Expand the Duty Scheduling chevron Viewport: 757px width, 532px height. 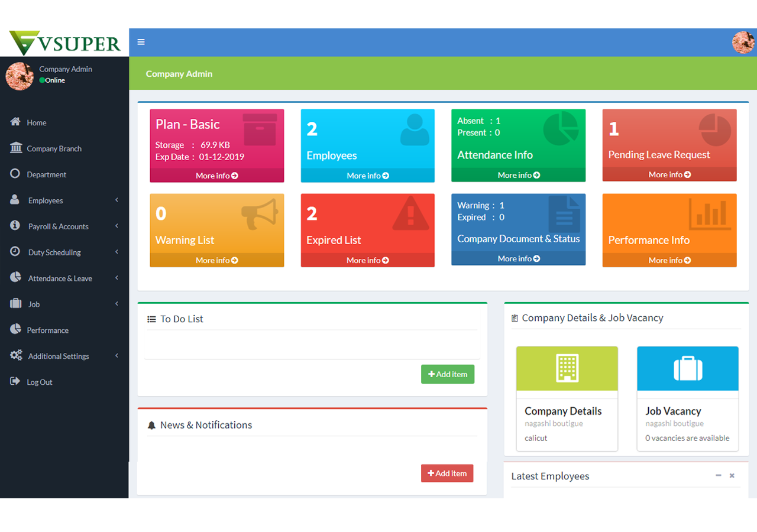click(x=117, y=252)
